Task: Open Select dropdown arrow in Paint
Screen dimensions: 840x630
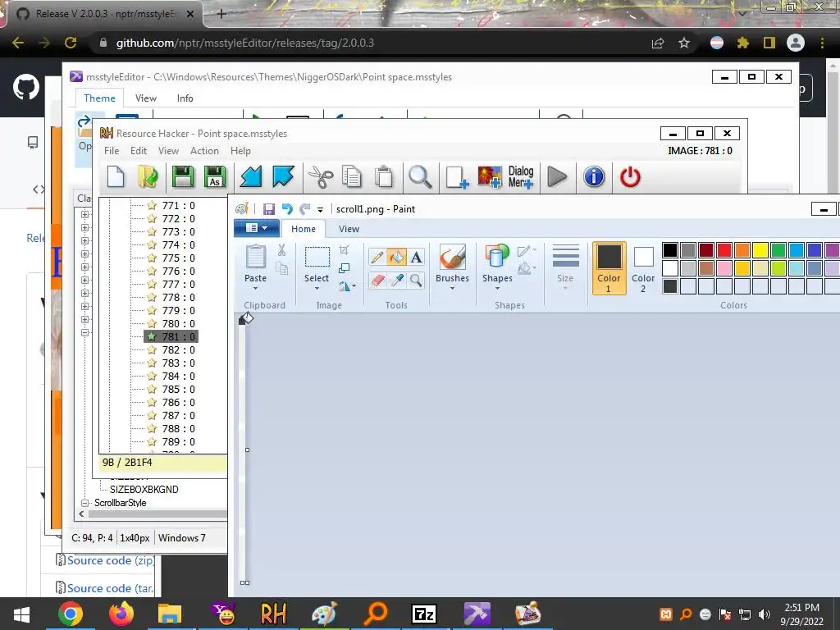Action: (317, 288)
